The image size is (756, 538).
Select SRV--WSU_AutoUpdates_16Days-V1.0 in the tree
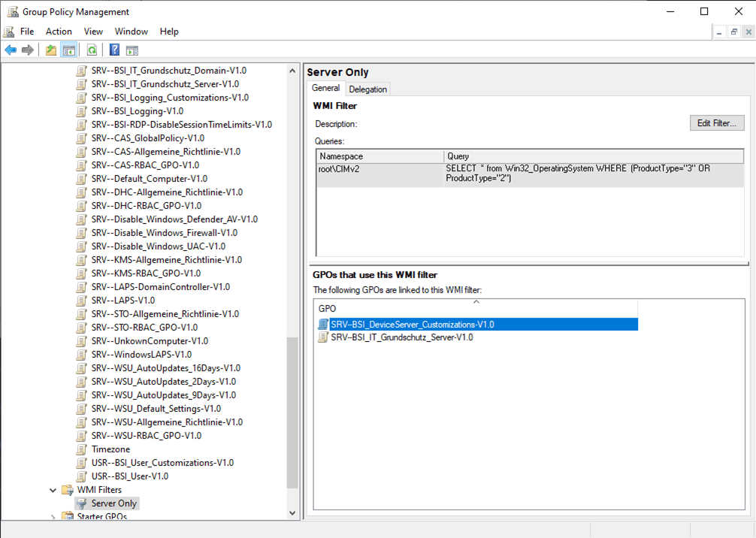(x=166, y=368)
